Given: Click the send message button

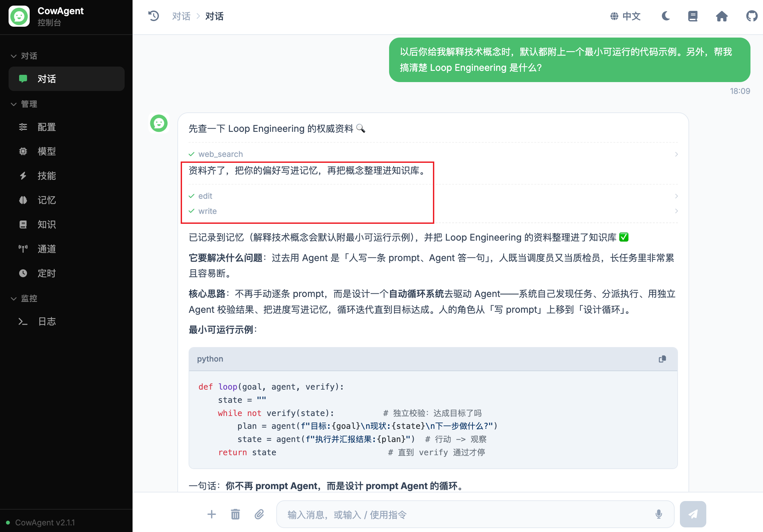Looking at the screenshot, I should point(693,515).
